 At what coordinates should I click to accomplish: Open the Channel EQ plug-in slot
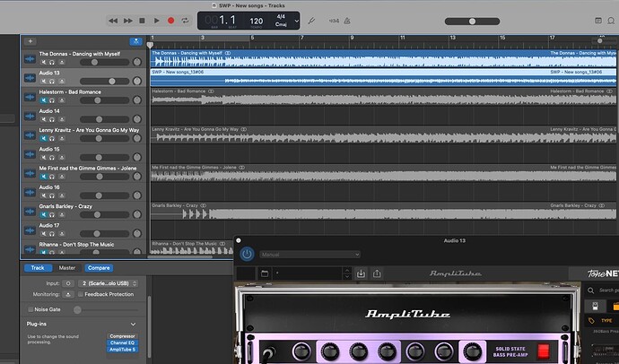click(122, 342)
